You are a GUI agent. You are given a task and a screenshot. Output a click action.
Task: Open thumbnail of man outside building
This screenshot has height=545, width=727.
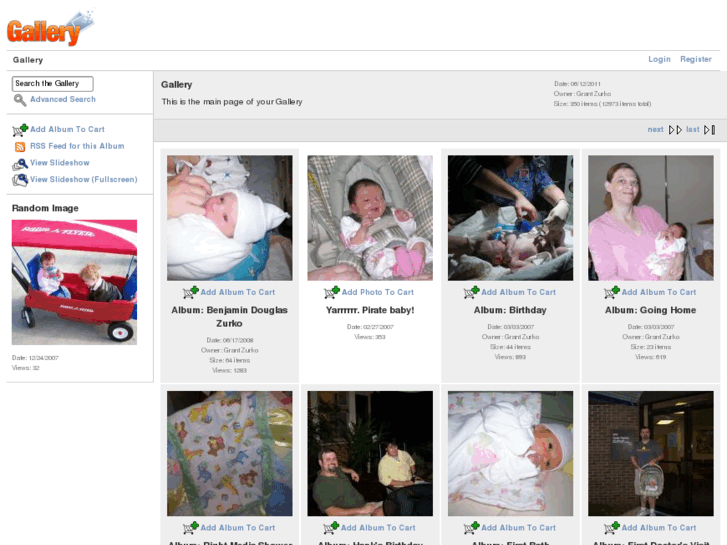point(651,454)
